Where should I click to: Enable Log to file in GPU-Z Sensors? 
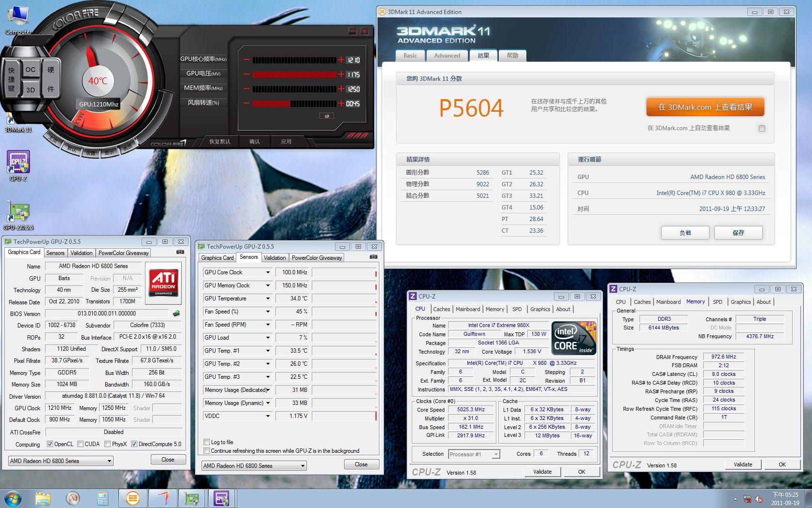click(x=207, y=442)
